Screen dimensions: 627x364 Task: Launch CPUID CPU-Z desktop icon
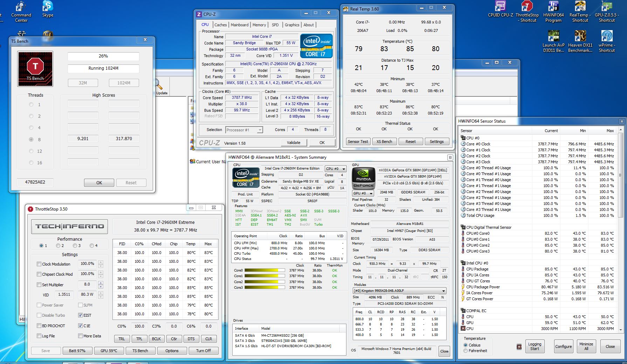pos(500,9)
